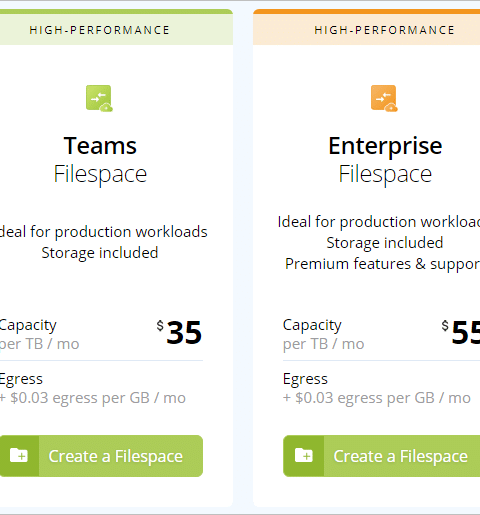
Task: Click the Enterprise Filespace plan title
Action: click(x=385, y=160)
